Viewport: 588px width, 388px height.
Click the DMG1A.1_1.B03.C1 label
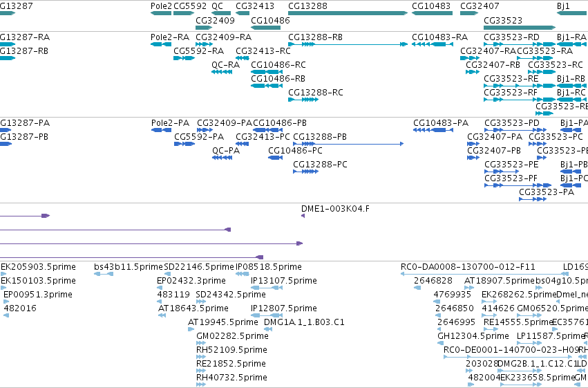click(x=304, y=323)
